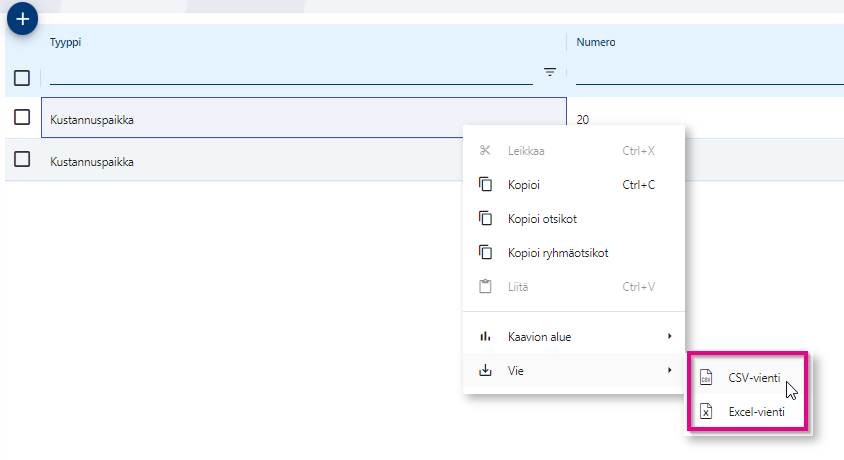Select Kopioi ryhmäotsikot menu entry
The height and width of the screenshot is (460, 844).
coord(557,253)
